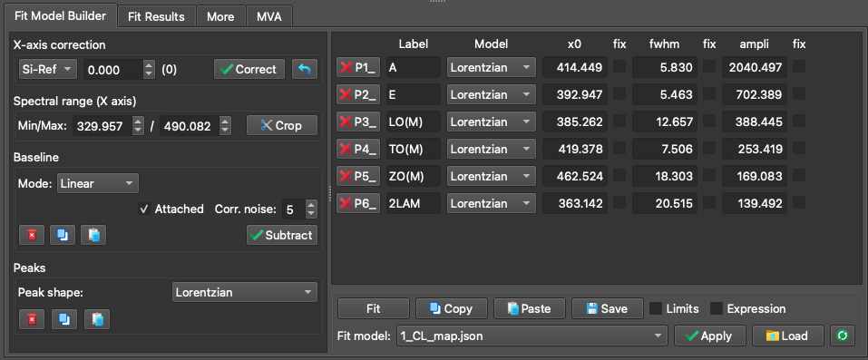Viewport: 868px width, 360px height.
Task: Click the panel splitter handle
Action: coord(329,193)
